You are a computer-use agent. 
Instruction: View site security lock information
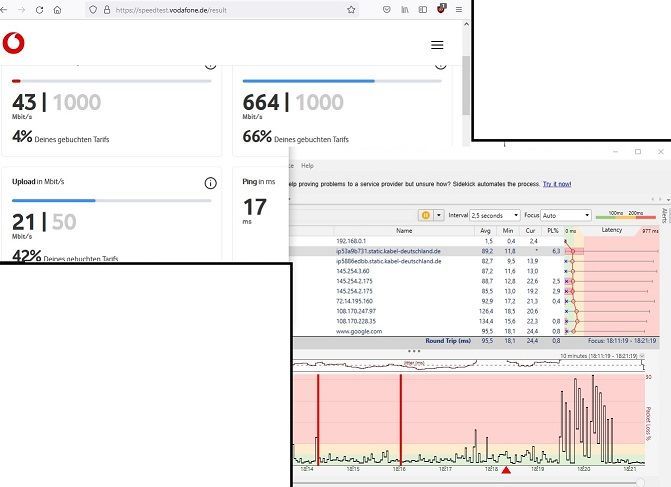pos(107,10)
